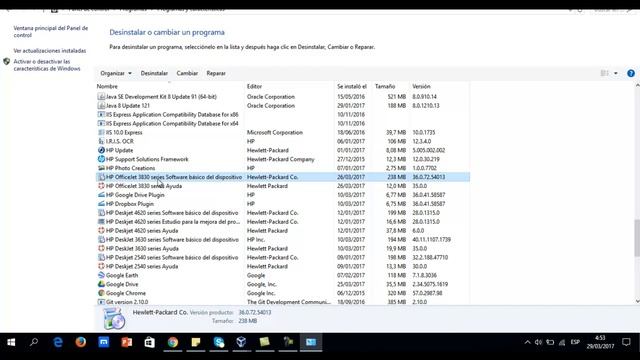Click the ESP language indicator in tray
Viewport: 640px width, 360px height.
click(575, 342)
